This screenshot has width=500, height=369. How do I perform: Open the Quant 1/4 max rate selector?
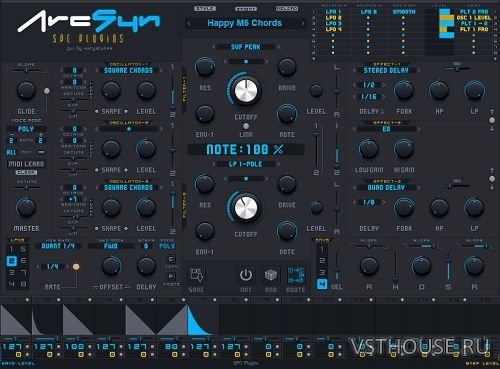pos(58,246)
